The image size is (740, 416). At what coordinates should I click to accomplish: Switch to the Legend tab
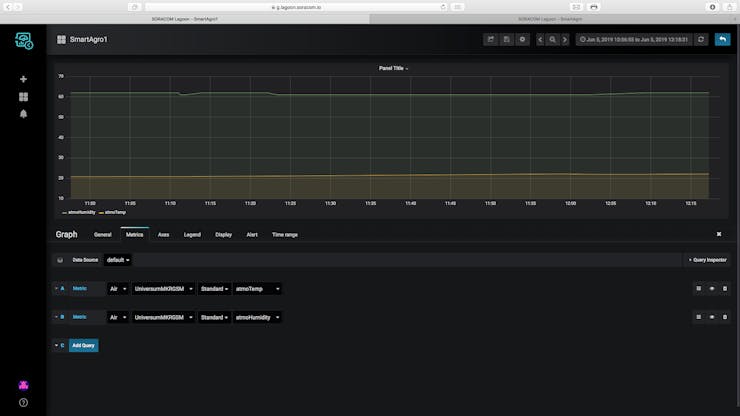pos(192,234)
